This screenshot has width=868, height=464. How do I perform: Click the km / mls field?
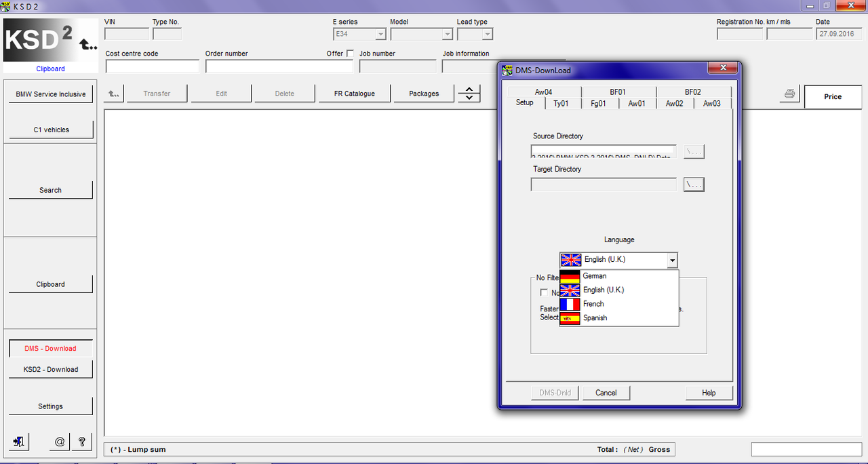click(x=790, y=34)
